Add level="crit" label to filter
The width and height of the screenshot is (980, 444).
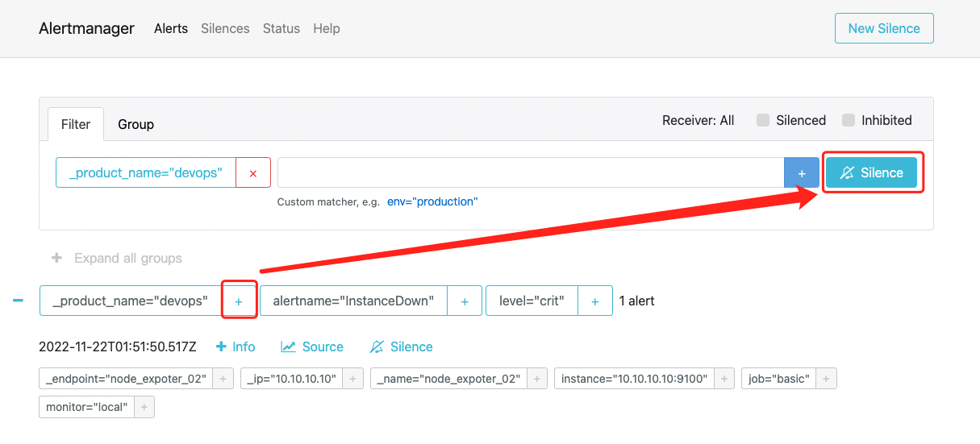point(595,301)
